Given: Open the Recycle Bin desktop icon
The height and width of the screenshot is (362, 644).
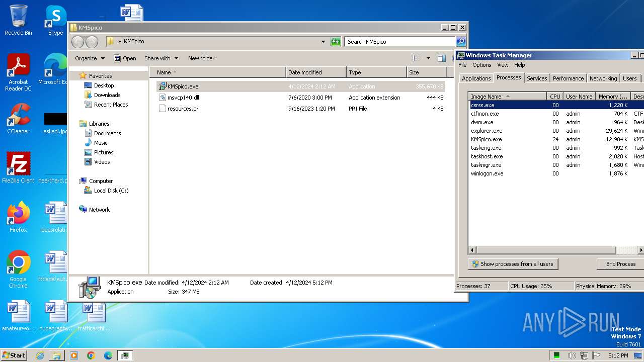Looking at the screenshot, I should tap(18, 20).
